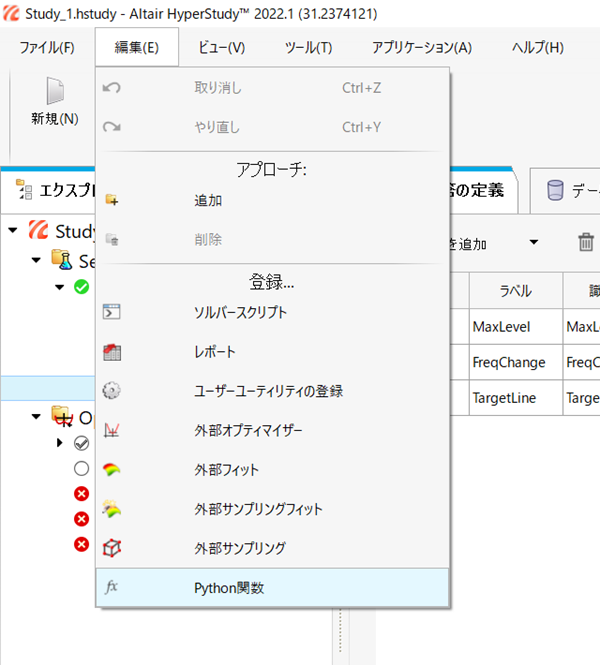Click the second red error step icon

point(81,519)
